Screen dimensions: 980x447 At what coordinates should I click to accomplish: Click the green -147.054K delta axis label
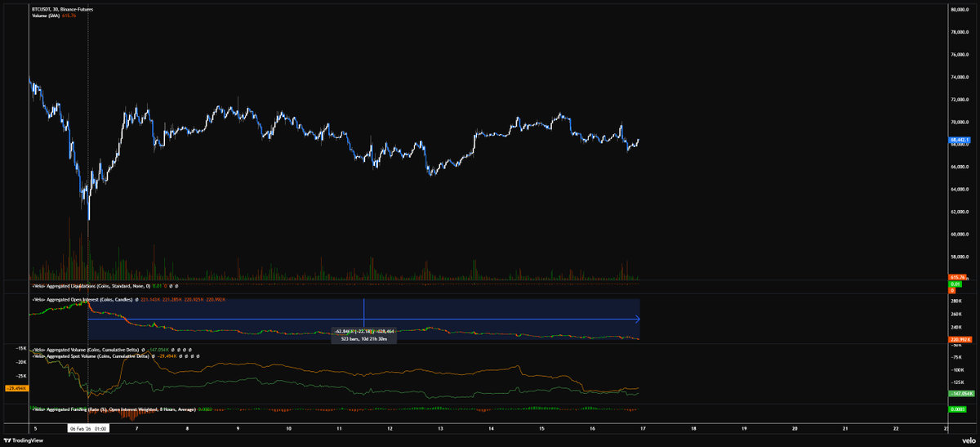click(x=960, y=393)
